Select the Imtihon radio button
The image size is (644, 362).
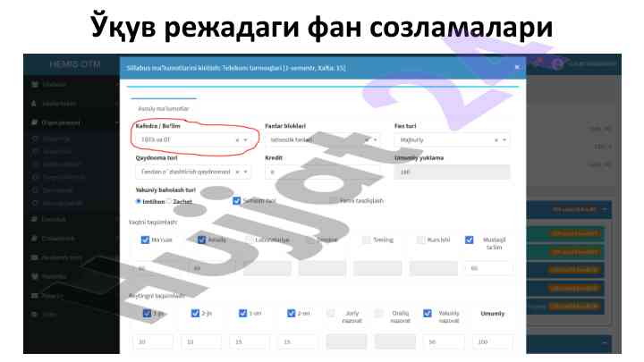pos(139,201)
